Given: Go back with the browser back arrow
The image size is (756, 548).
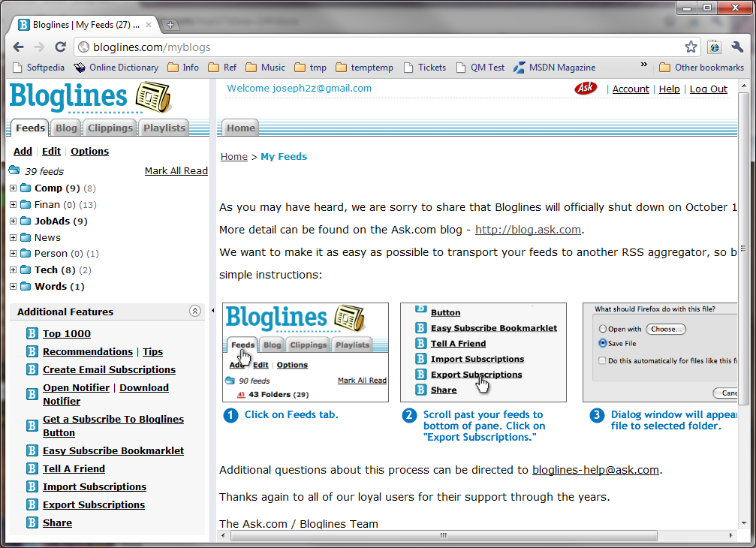Looking at the screenshot, I should tap(18, 47).
